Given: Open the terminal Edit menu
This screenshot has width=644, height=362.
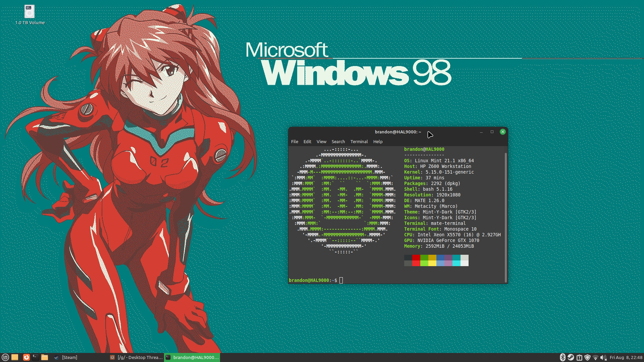Looking at the screenshot, I should pos(307,142).
